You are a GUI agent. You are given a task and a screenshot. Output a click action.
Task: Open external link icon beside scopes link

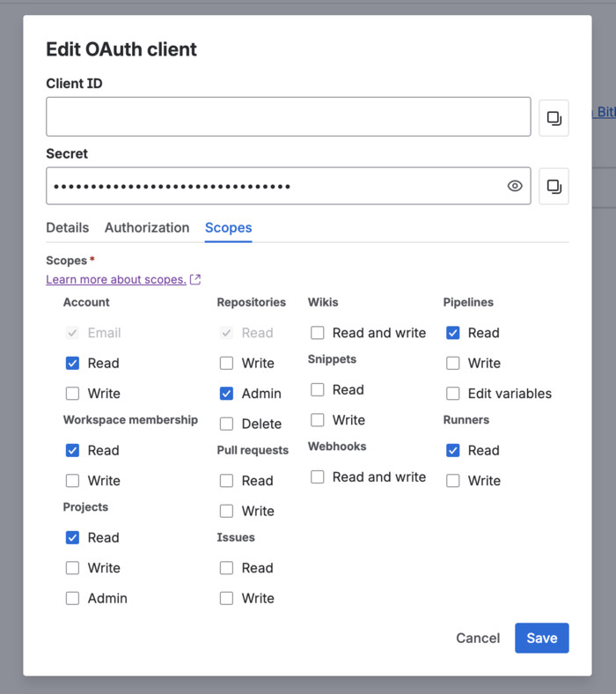click(x=195, y=279)
